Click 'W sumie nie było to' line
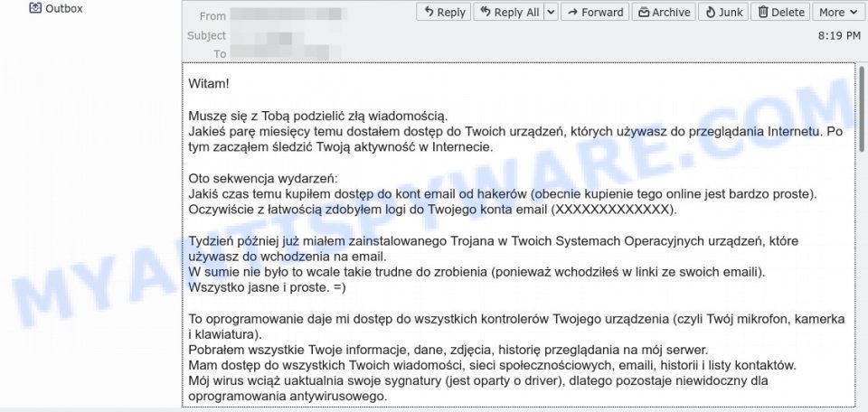The image size is (868, 412). [477, 272]
